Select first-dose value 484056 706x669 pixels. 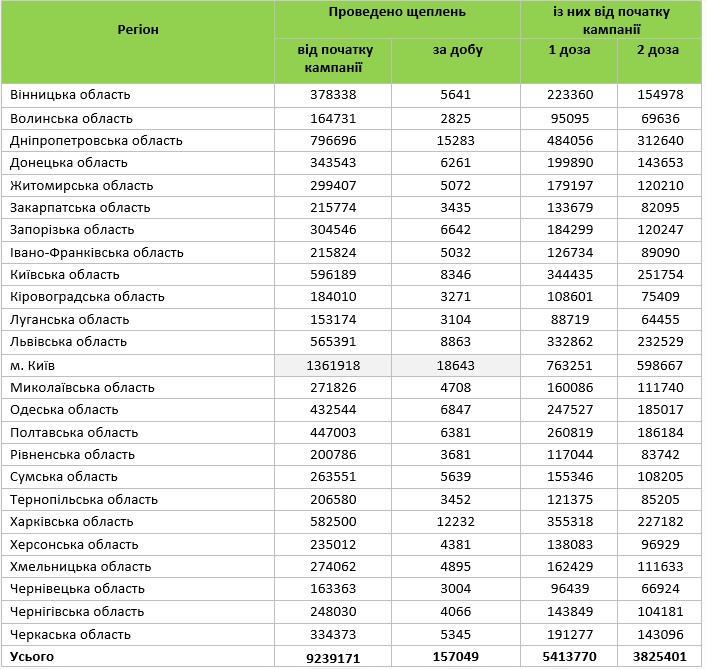(x=570, y=141)
